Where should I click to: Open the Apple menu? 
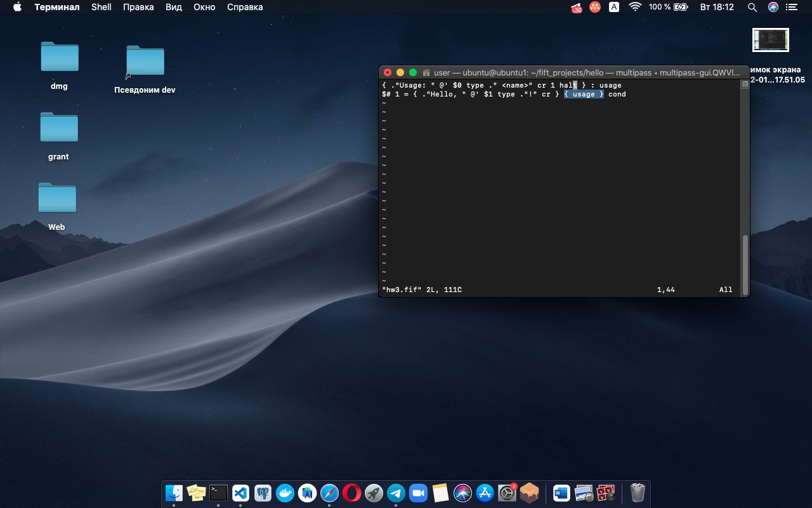click(x=17, y=7)
